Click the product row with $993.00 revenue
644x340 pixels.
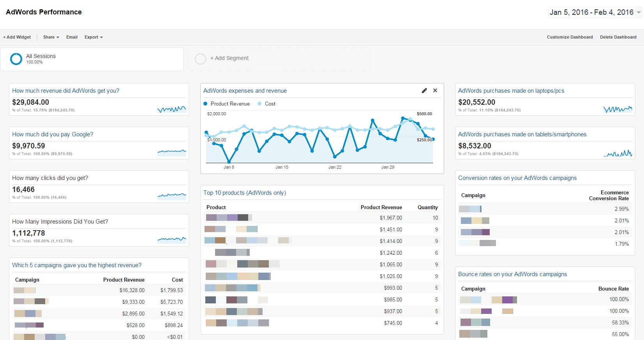tap(322, 288)
